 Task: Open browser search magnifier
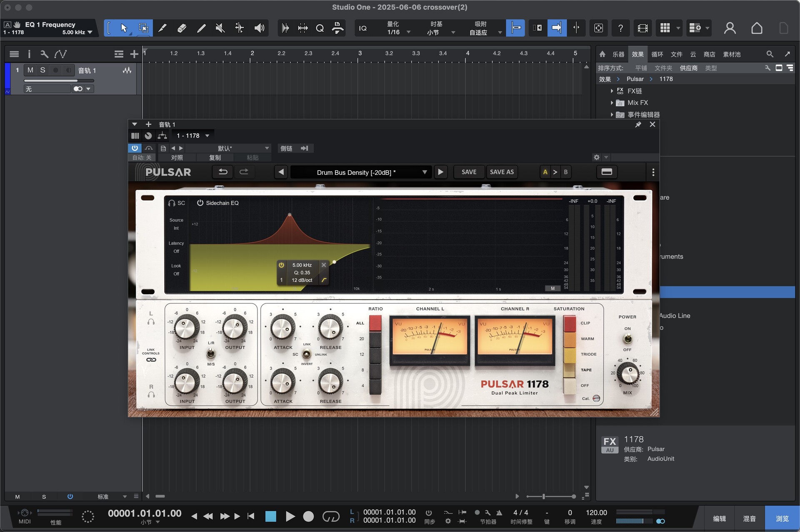(x=770, y=54)
